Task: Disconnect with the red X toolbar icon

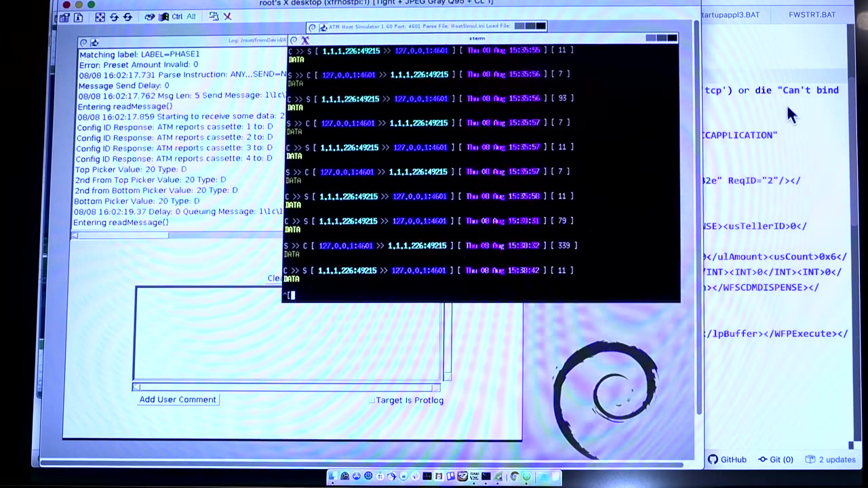Action: pos(228,17)
